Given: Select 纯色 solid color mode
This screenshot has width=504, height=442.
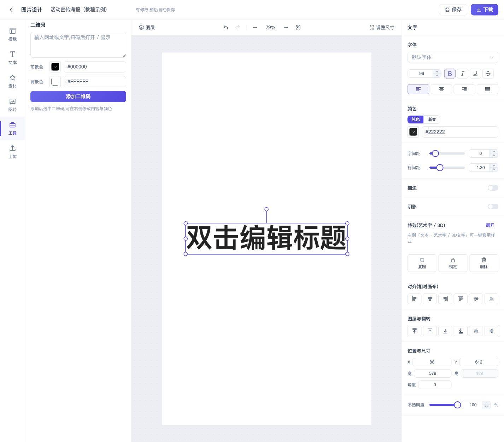Looking at the screenshot, I should [415, 120].
